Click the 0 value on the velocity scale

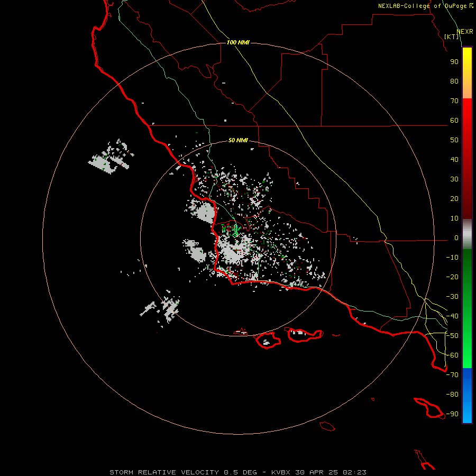[x=456, y=237]
